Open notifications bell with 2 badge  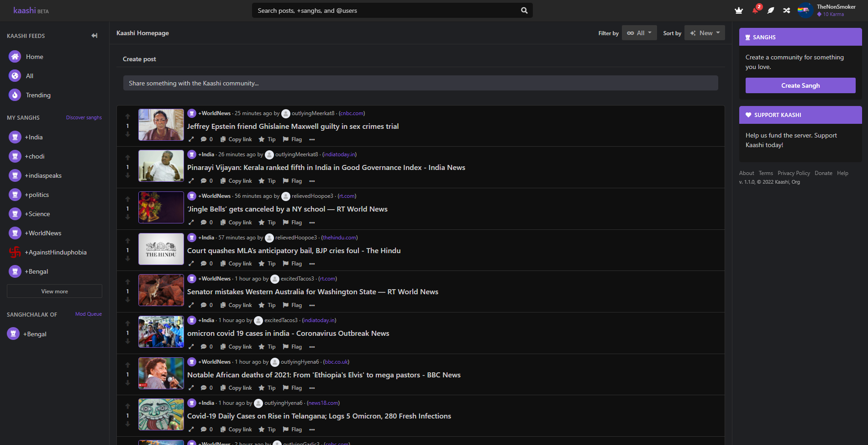(756, 10)
